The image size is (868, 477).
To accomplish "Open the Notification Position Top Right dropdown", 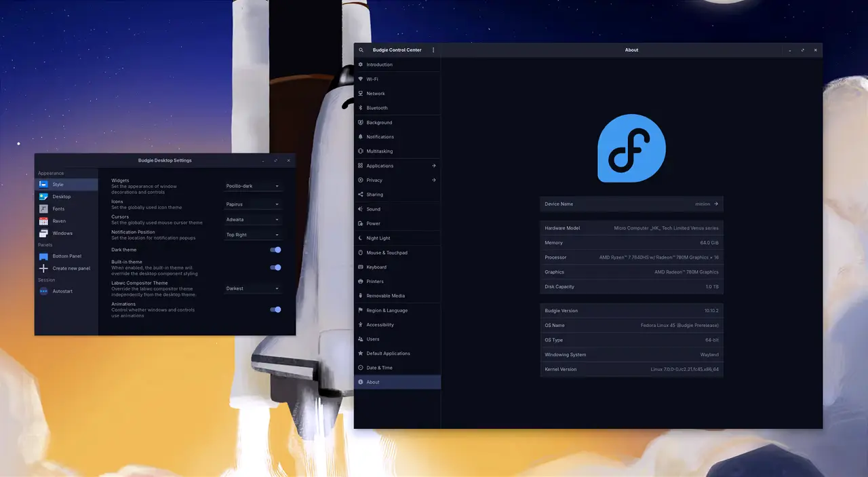I will 252,235.
